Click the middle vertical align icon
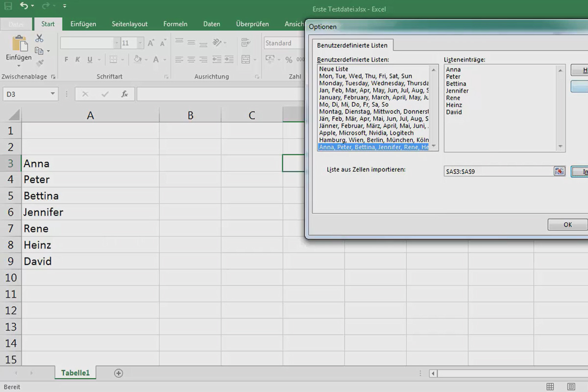This screenshot has height=392, width=588. (191, 43)
